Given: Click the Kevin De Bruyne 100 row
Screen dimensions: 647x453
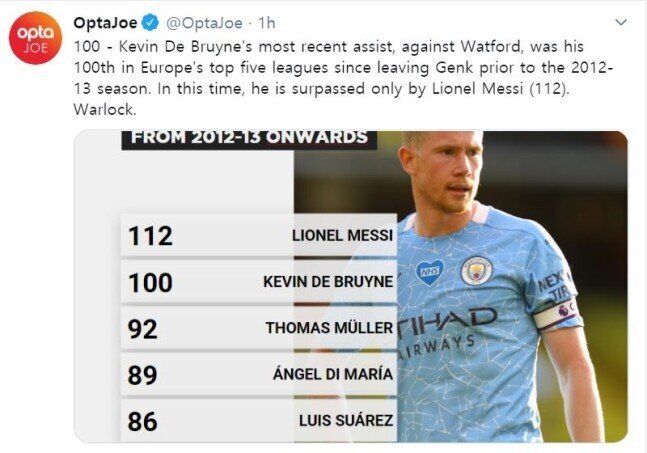Looking at the screenshot, I should [259, 282].
